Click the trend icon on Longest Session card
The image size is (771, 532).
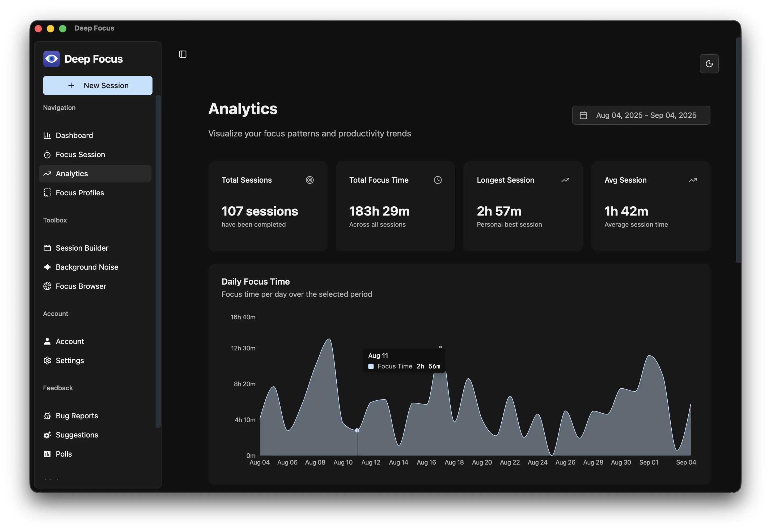pos(565,180)
